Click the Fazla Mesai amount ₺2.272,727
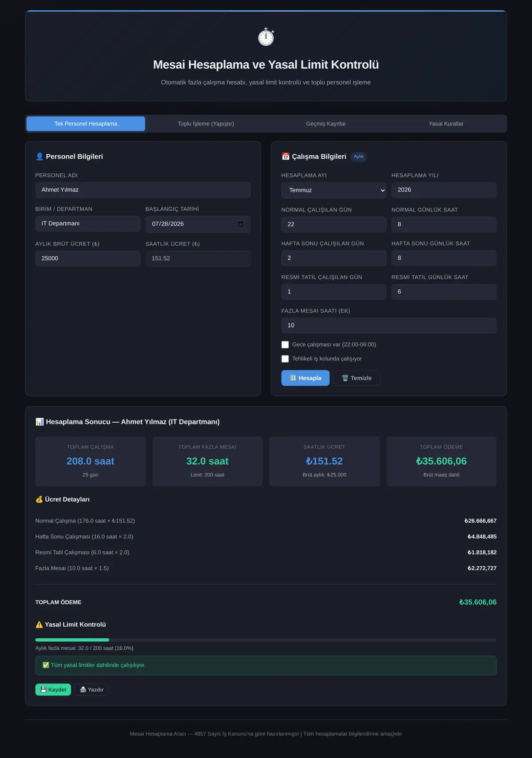Image resolution: width=532 pixels, height=758 pixels. pos(482,568)
